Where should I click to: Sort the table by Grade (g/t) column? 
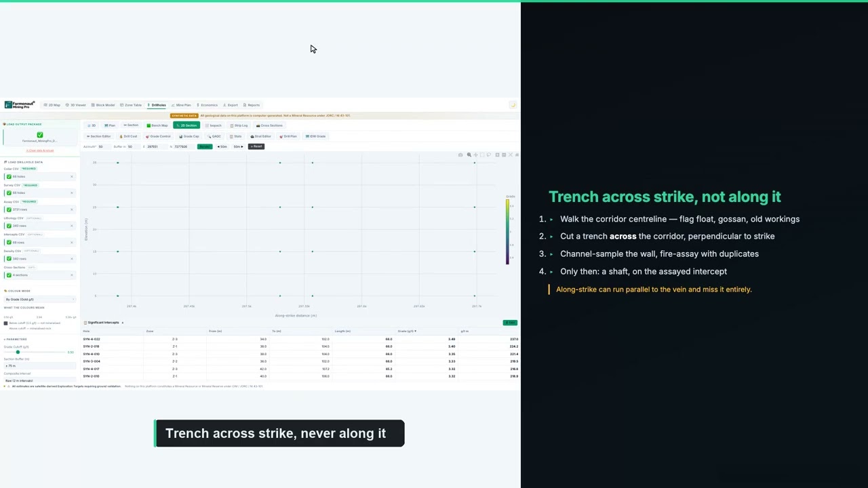pyautogui.click(x=407, y=331)
